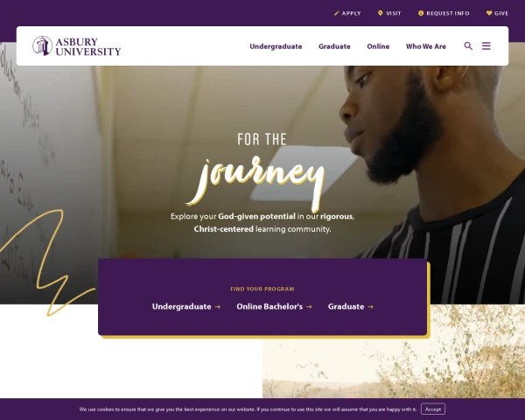This screenshot has height=420, width=525.
Task: Open the Online navigation menu
Action: tap(378, 46)
